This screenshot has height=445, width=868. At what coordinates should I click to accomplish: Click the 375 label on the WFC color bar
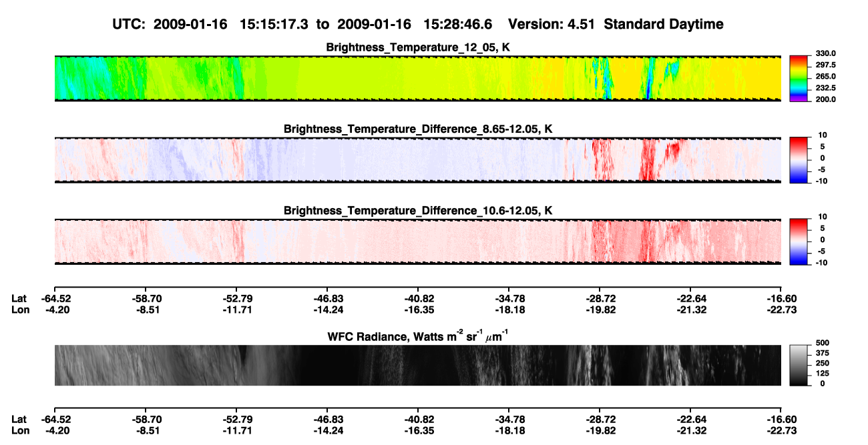coord(823,354)
